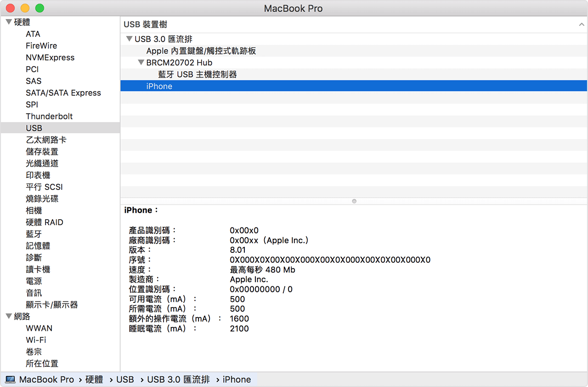Image resolution: width=588 pixels, height=387 pixels.
Task: Open Wi-Fi network category
Action: pyautogui.click(x=36, y=340)
